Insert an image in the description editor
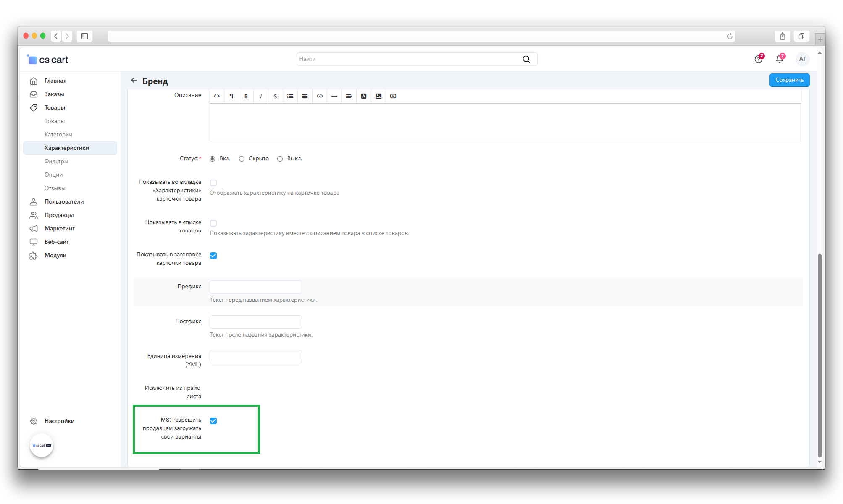 click(x=378, y=96)
